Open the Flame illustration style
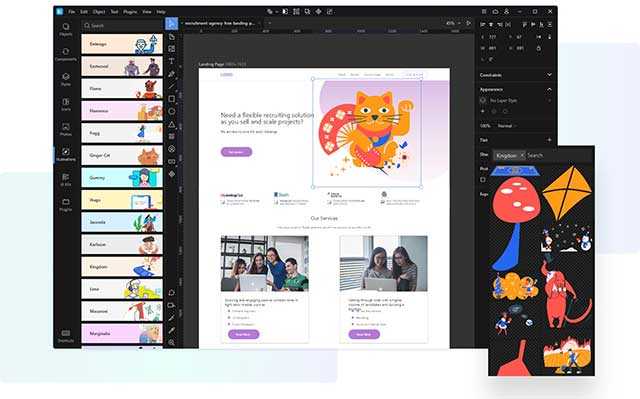 click(122, 89)
